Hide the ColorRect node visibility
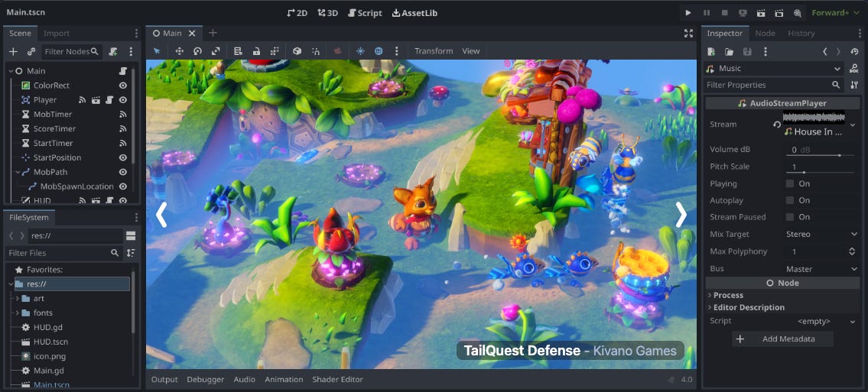Image resolution: width=868 pixels, height=392 pixels. tap(122, 86)
